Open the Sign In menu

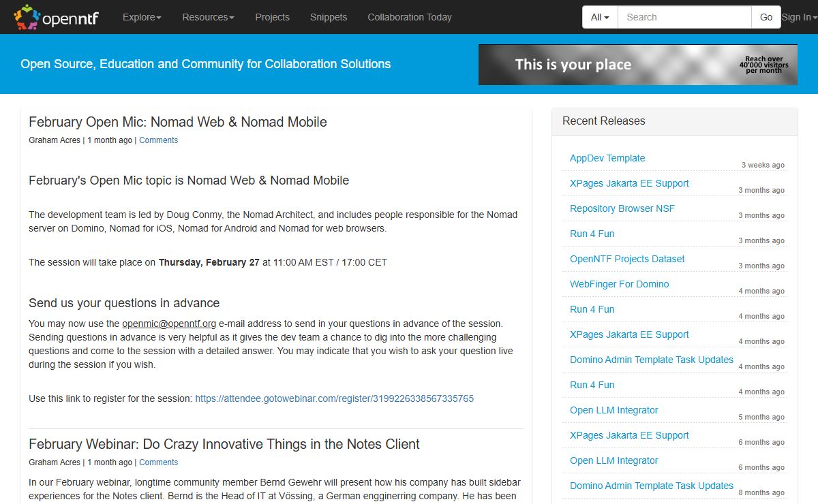(x=799, y=17)
